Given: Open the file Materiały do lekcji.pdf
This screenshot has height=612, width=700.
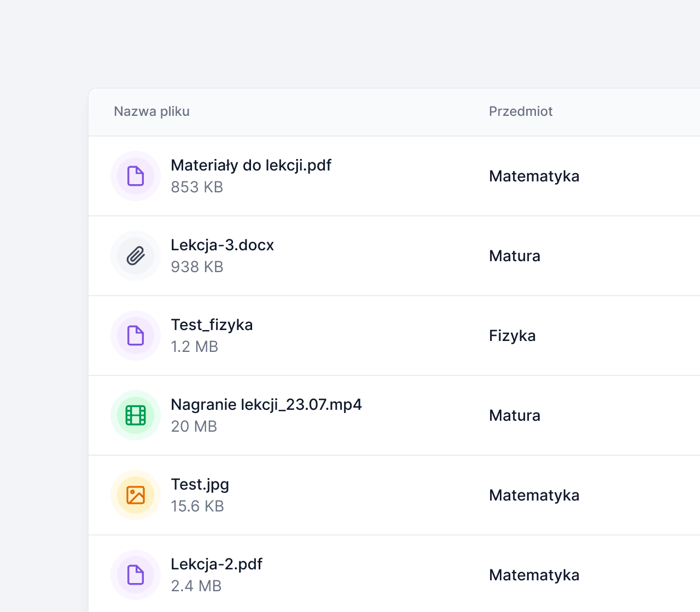Looking at the screenshot, I should [251, 165].
